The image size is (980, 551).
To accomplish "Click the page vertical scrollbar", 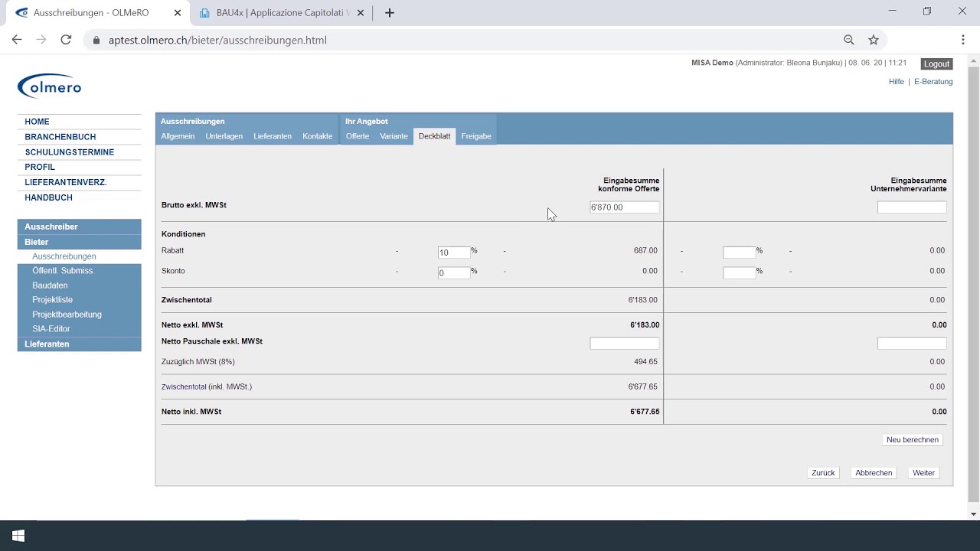I will (x=973, y=283).
